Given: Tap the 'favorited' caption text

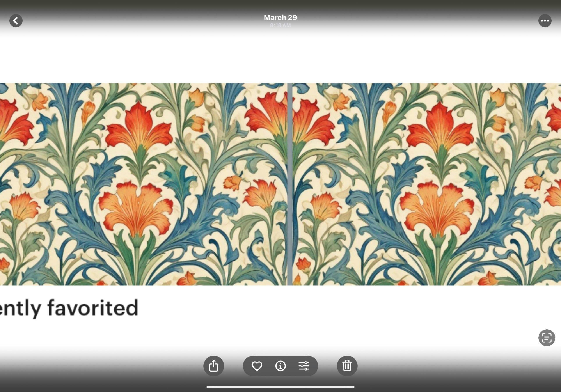Looking at the screenshot, I should click(x=93, y=308).
